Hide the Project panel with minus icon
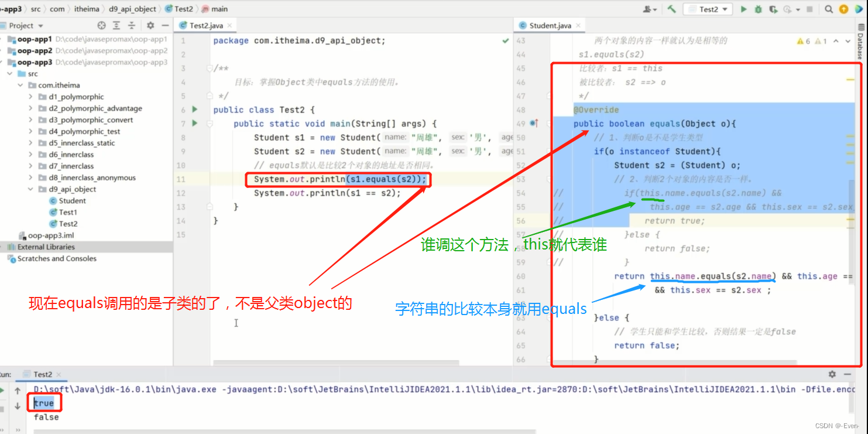Screen dimensions: 868x434 [x=165, y=25]
